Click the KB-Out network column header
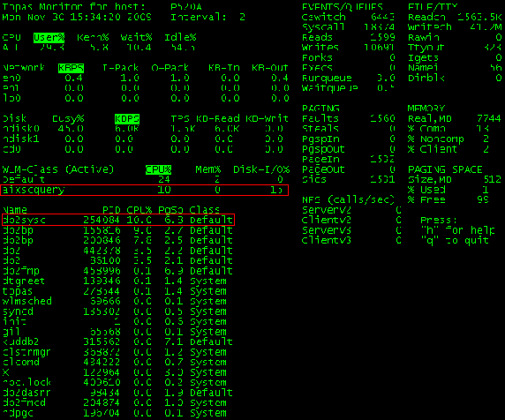 pos(270,68)
